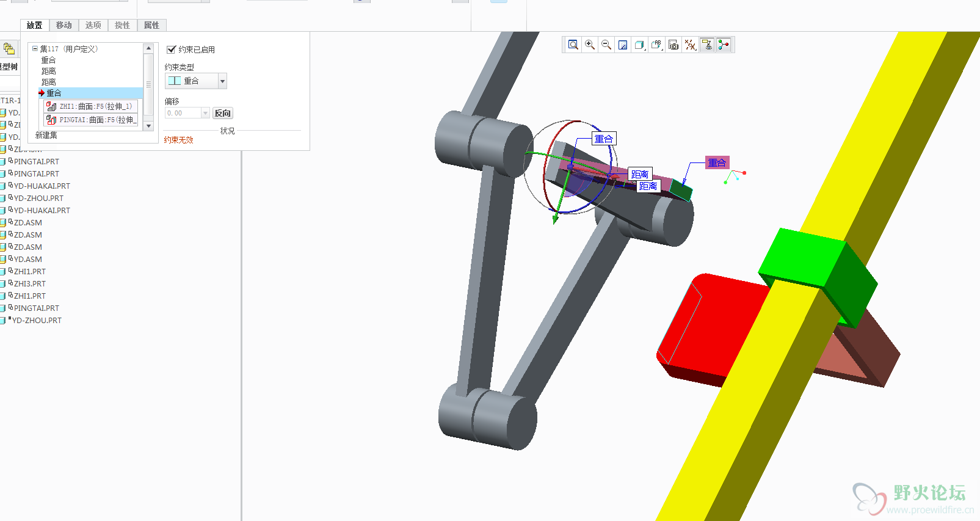
Task: Click the Zoom In magnifier icon
Action: tap(589, 45)
